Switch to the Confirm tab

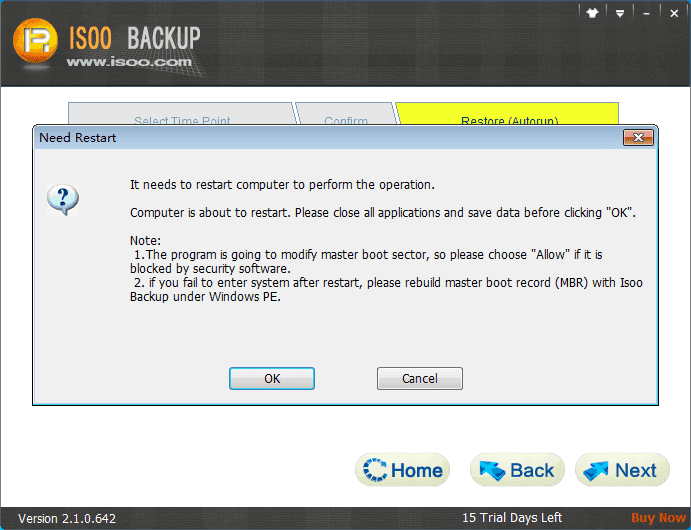pyautogui.click(x=346, y=115)
